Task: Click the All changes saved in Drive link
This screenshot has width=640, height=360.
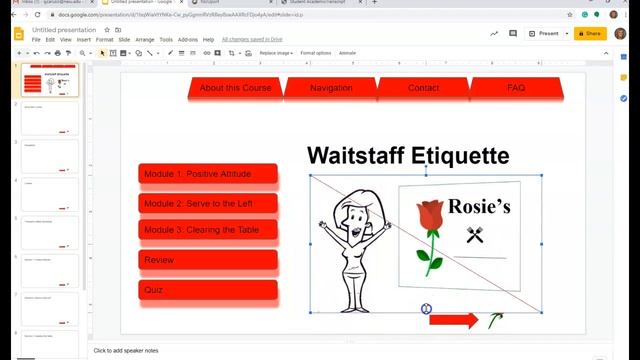Action: (x=252, y=40)
